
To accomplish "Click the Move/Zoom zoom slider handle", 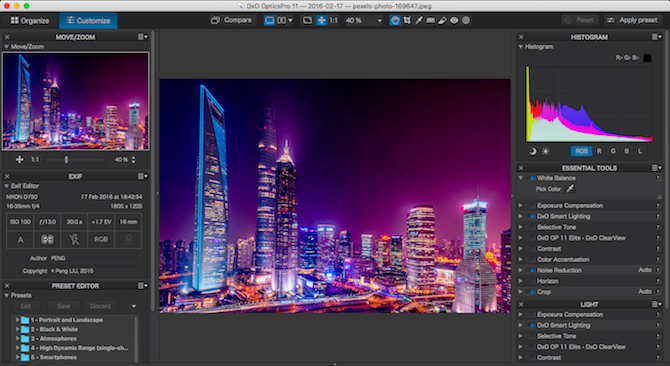I will coord(66,160).
